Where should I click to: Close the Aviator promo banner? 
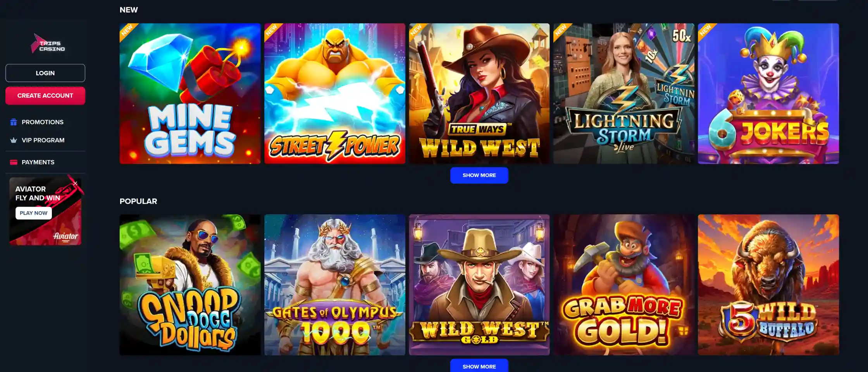click(x=76, y=183)
